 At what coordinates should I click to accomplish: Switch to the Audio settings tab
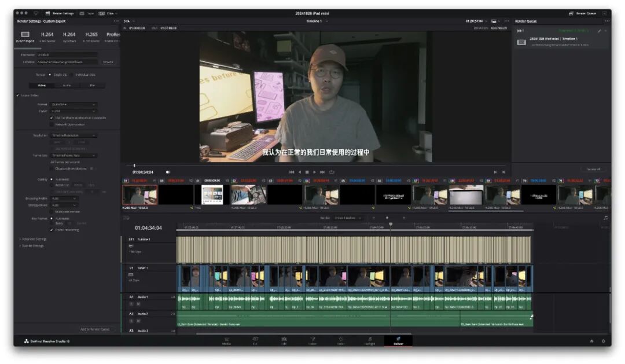click(x=67, y=85)
